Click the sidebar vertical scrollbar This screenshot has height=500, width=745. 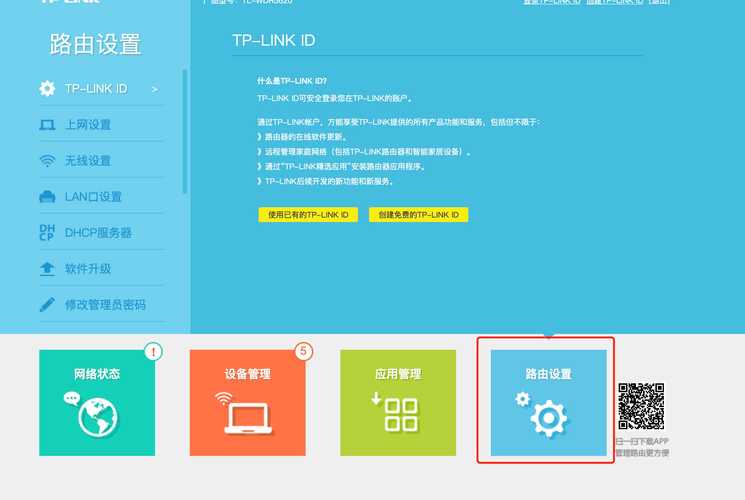tap(185, 130)
